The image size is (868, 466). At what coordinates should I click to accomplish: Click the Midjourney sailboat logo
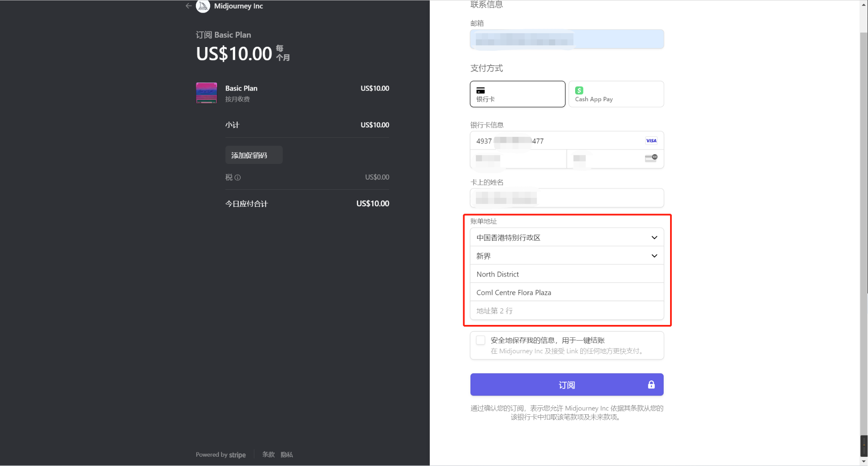tap(203, 6)
